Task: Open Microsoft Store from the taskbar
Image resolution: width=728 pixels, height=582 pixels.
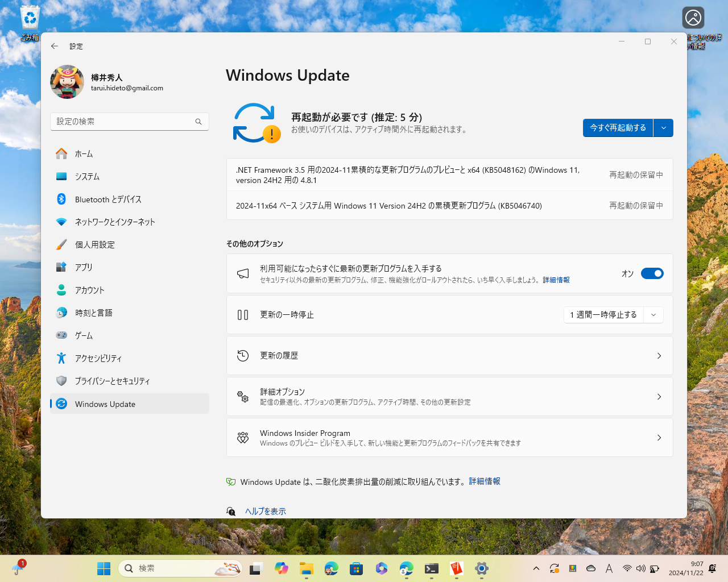Action: (357, 568)
